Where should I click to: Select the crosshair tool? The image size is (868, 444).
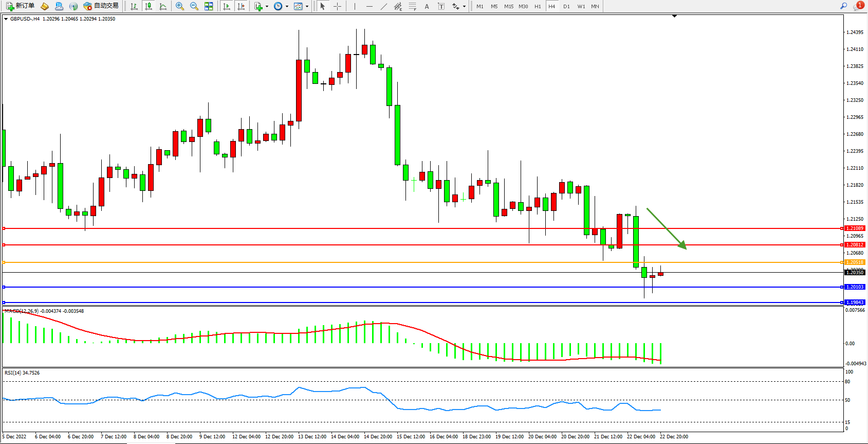click(337, 6)
